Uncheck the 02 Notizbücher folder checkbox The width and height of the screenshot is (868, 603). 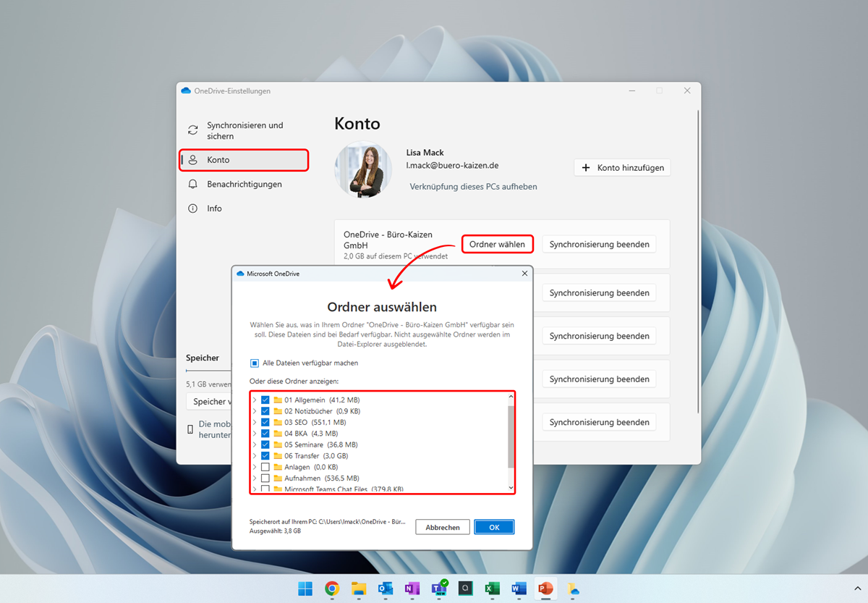point(265,411)
